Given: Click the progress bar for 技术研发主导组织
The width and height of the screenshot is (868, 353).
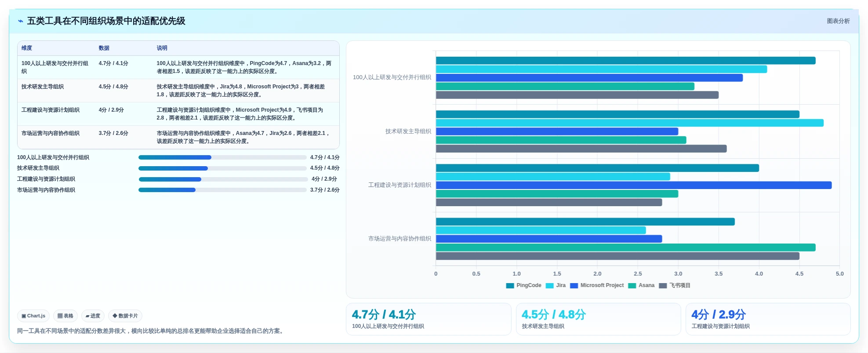Looking at the screenshot, I should tap(222, 168).
